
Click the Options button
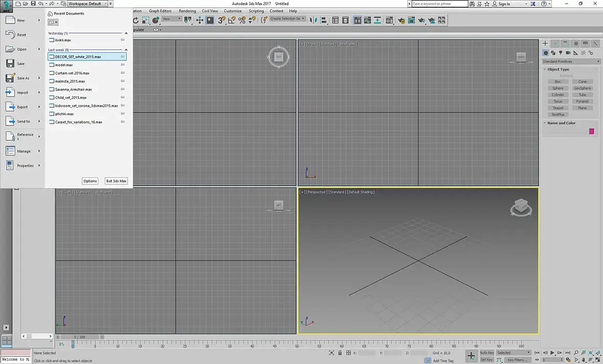tap(90, 181)
